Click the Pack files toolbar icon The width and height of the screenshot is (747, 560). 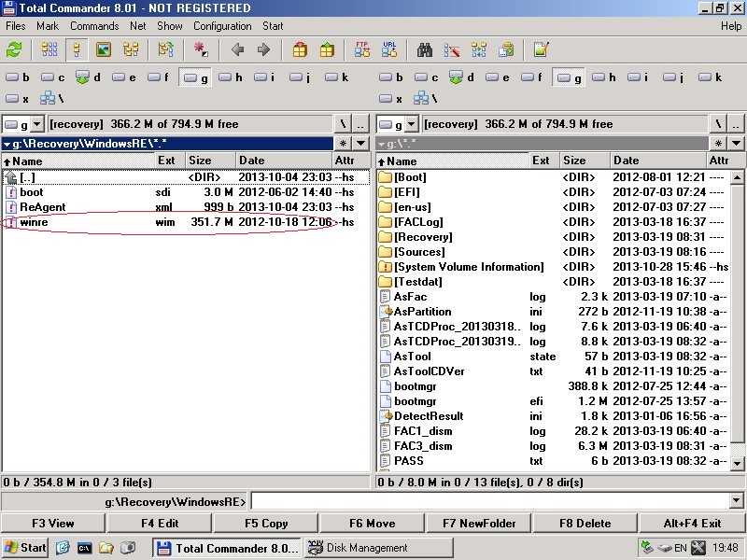tap(300, 50)
